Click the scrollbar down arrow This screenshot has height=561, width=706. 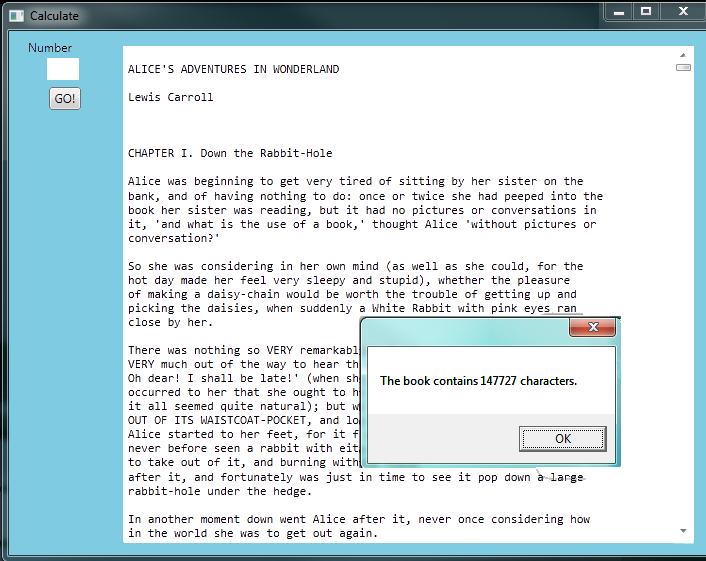click(x=683, y=531)
